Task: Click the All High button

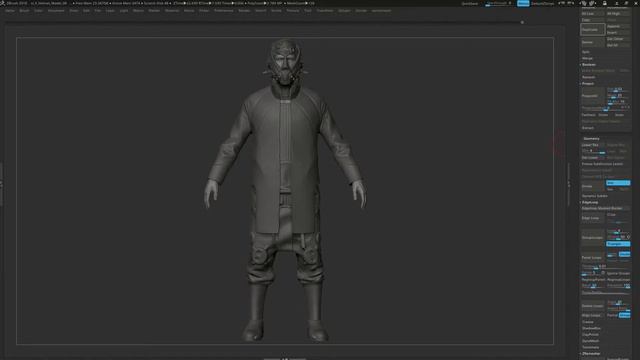Action: tap(618, 13)
